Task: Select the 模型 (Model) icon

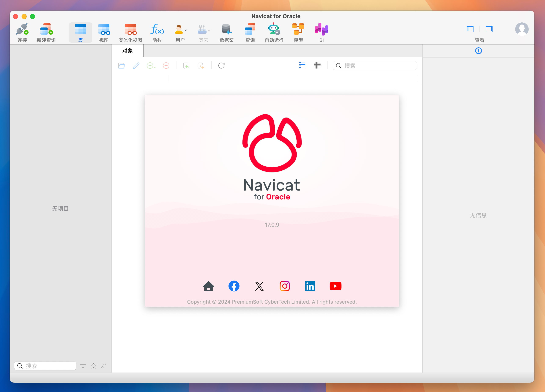Action: (x=298, y=32)
